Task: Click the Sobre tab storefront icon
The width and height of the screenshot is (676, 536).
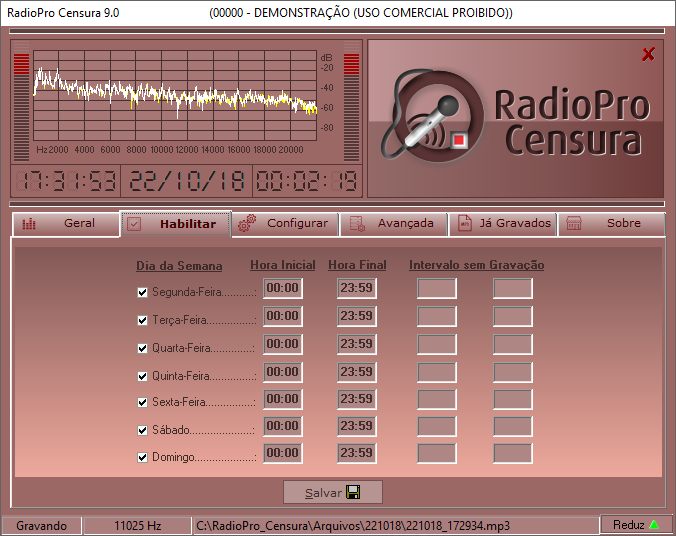Action: pyautogui.click(x=574, y=223)
